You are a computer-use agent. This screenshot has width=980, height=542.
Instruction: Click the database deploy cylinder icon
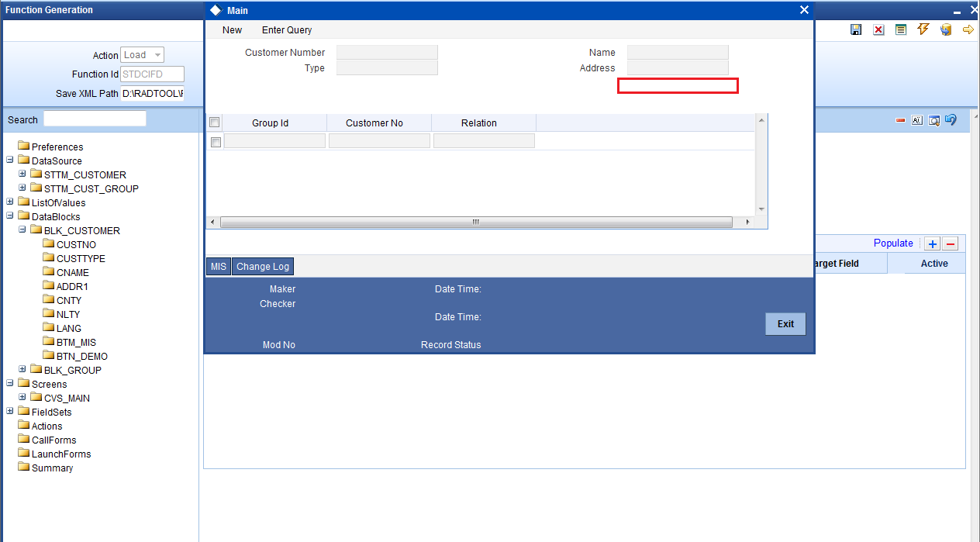(946, 29)
